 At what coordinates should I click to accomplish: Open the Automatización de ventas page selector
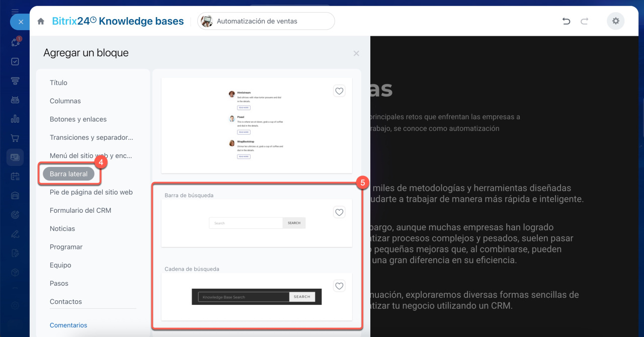pyautogui.click(x=266, y=21)
